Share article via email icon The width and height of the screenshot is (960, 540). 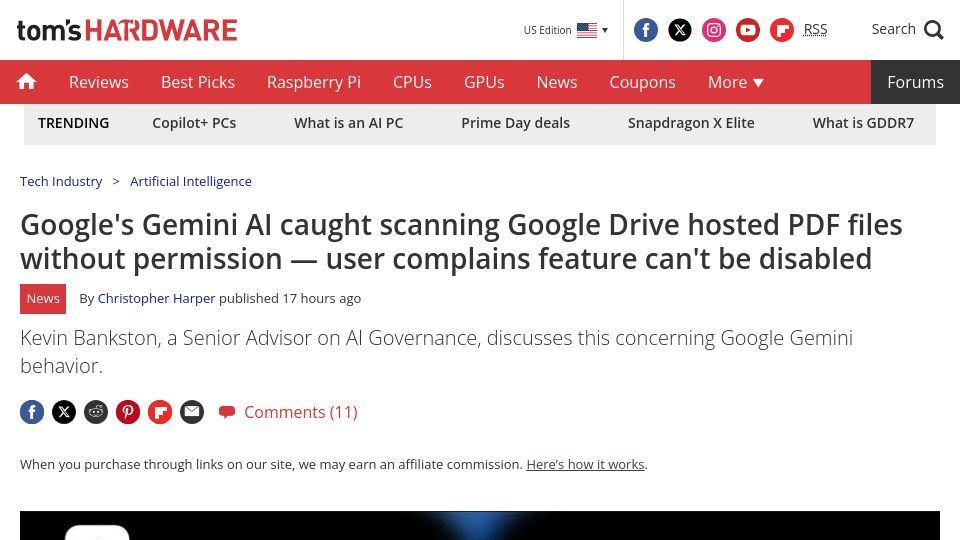[x=192, y=412]
